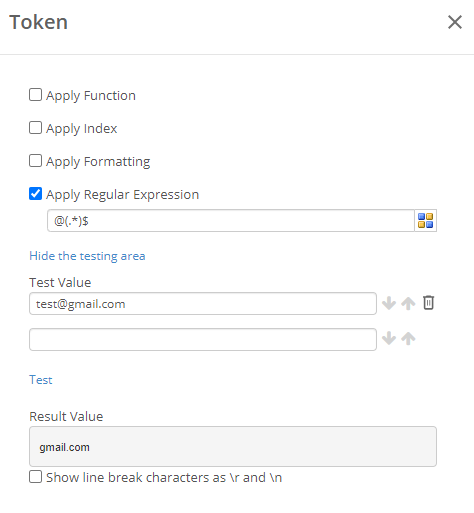This screenshot has height=513, width=474.
Task: Move first test value down with arrow
Action: (x=389, y=303)
